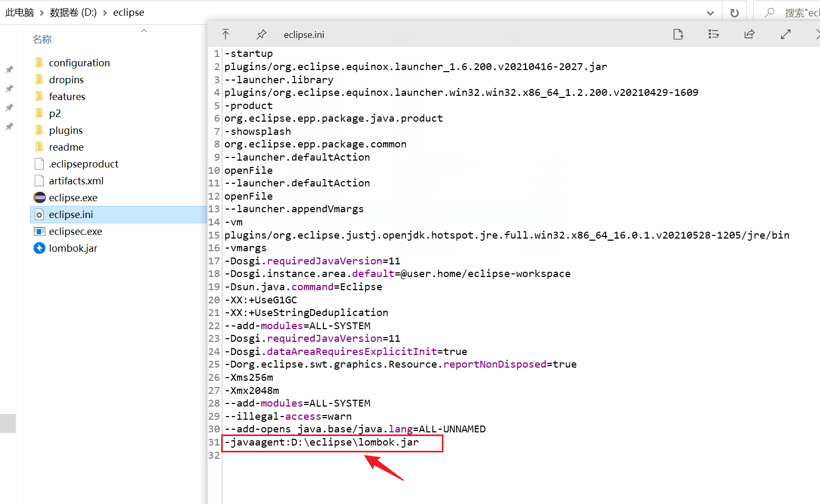Navigate to 数据卷 (D:) in the breadcrumb

click(73, 12)
